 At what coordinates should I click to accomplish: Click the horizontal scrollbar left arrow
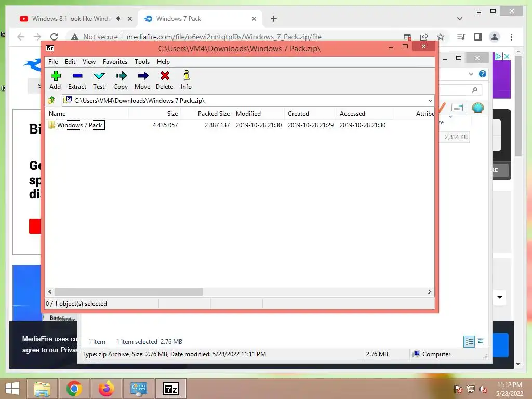[x=50, y=291]
